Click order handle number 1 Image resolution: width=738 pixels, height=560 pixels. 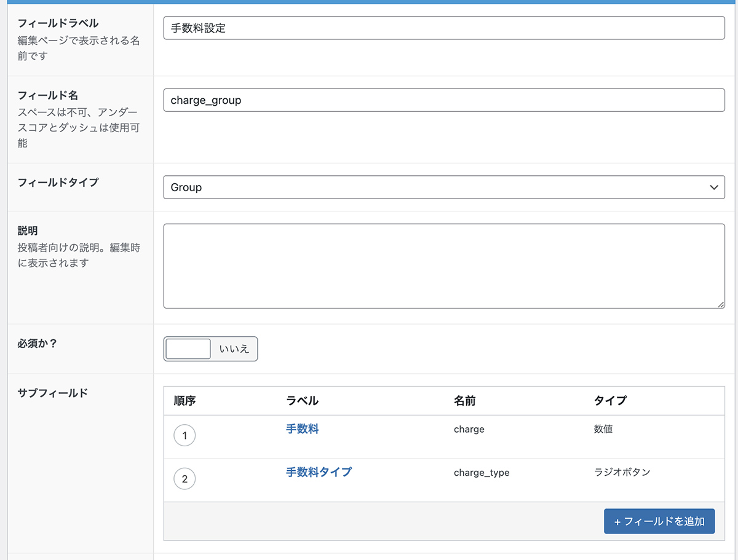pyautogui.click(x=184, y=436)
